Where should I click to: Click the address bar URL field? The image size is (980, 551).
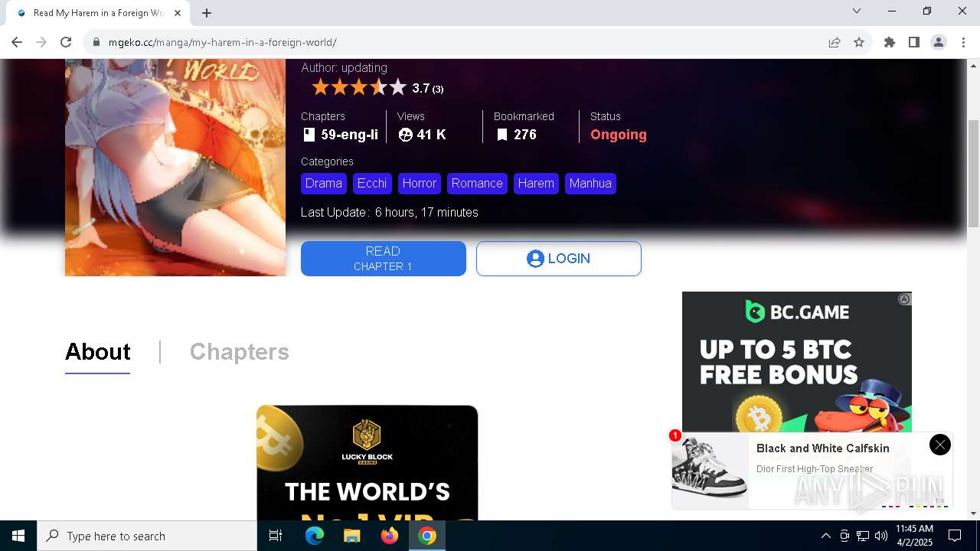(459, 42)
